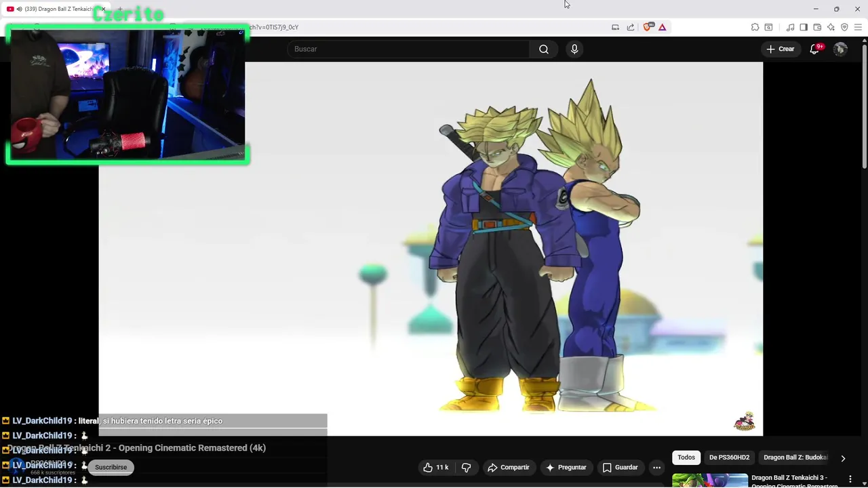Open the Leo AI sparkle icon
868x488 pixels.
[831, 27]
